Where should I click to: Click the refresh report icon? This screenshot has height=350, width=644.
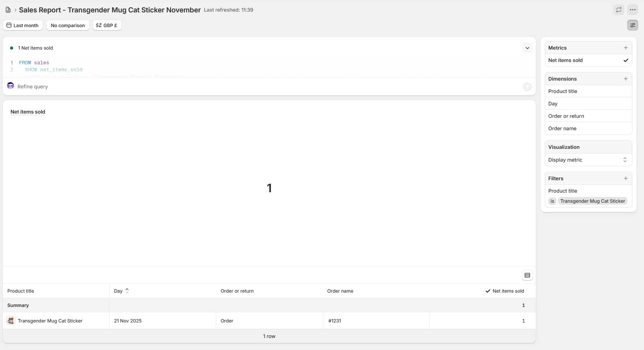(619, 10)
